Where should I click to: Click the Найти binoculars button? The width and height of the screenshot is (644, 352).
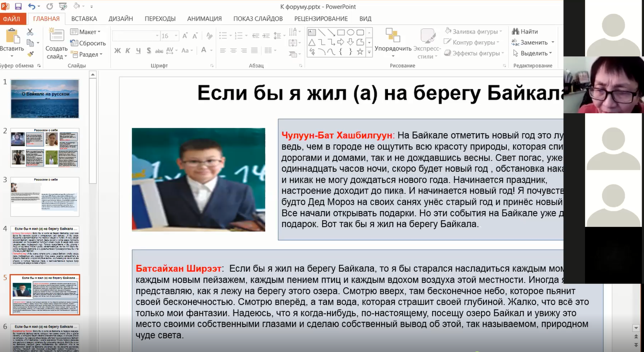(x=525, y=32)
